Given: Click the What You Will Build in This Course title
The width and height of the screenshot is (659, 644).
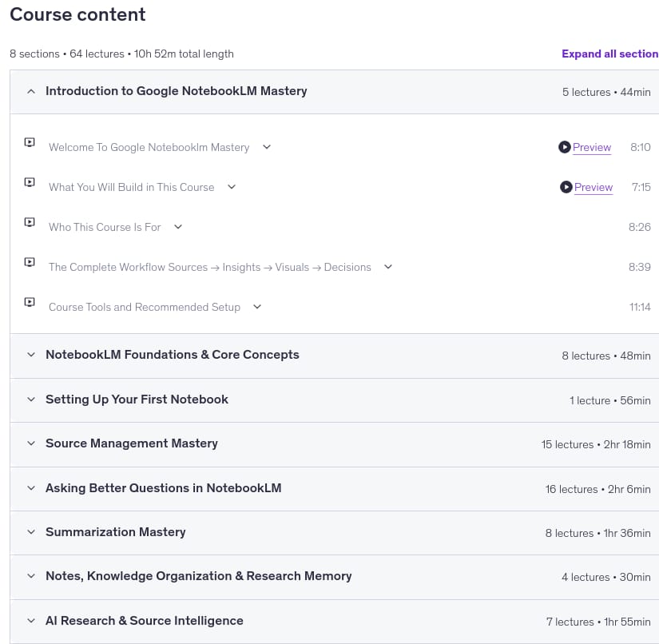Looking at the screenshot, I should pos(132,188).
